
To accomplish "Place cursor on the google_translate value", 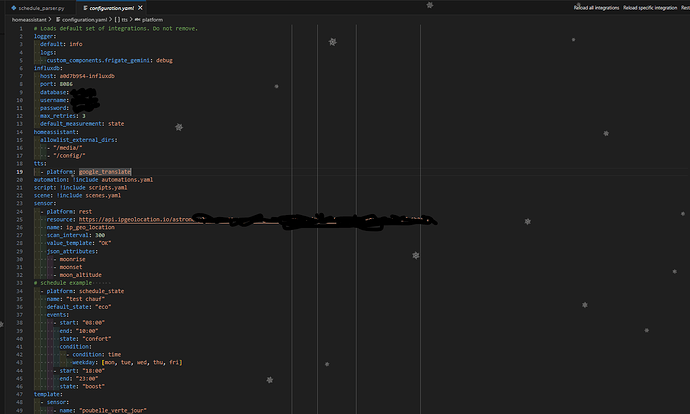I will point(105,172).
